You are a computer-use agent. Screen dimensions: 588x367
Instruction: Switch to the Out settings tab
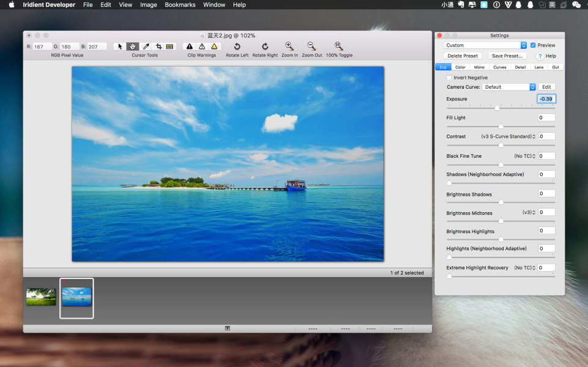click(556, 67)
